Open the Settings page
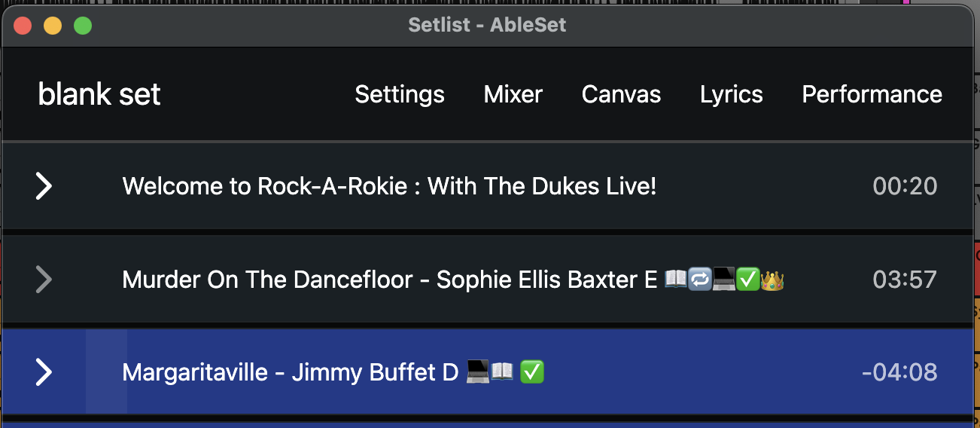The image size is (980, 428). coord(400,94)
